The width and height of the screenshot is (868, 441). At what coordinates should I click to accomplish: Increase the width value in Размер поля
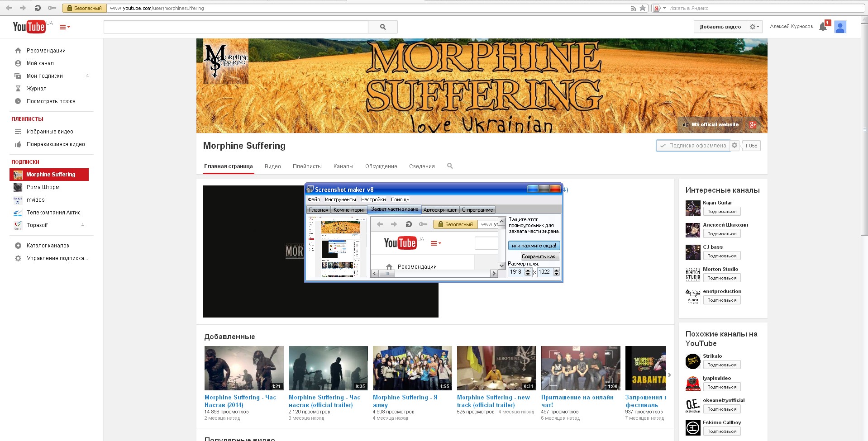coord(528,270)
